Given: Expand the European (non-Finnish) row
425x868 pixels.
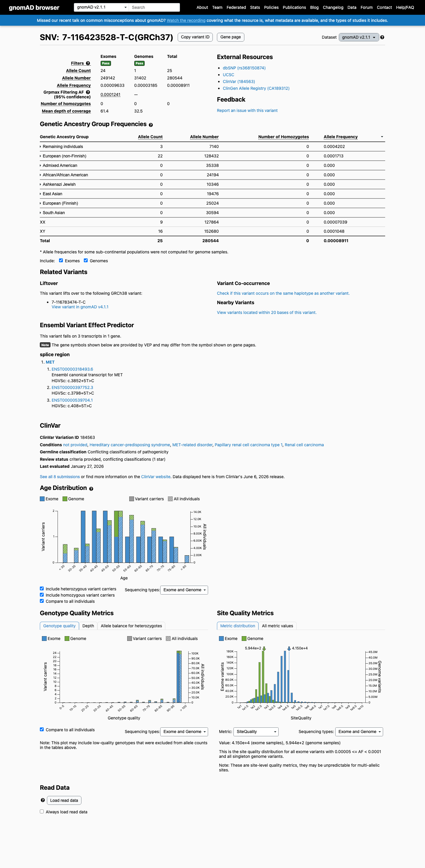Looking at the screenshot, I should pyautogui.click(x=63, y=156).
